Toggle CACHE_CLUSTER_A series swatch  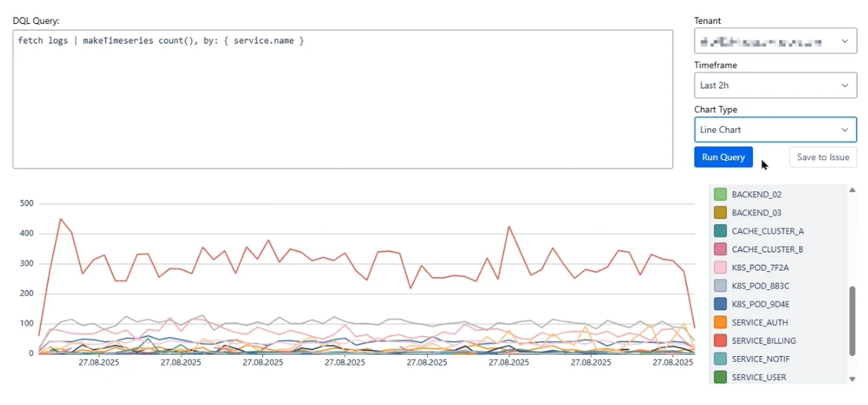(720, 231)
